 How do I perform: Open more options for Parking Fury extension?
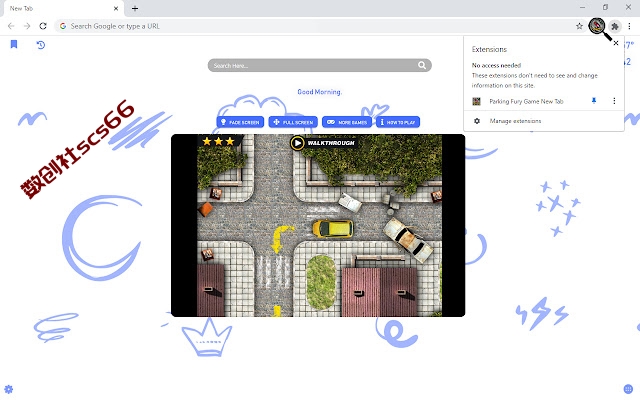coord(614,101)
